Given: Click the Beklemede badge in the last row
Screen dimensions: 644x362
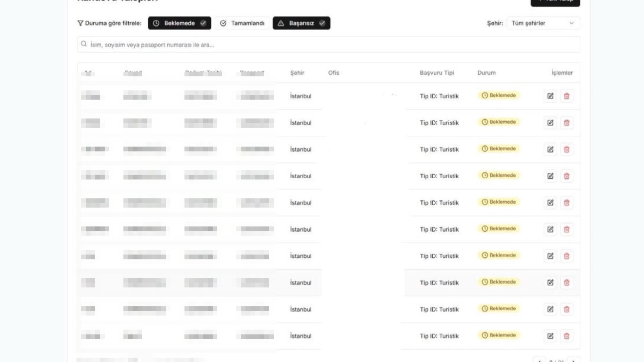Looking at the screenshot, I should click(499, 335).
